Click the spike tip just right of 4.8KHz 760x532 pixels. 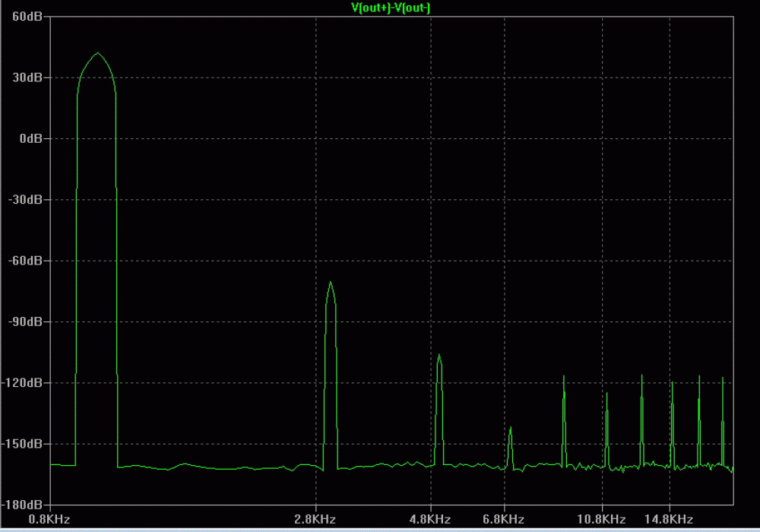[439, 355]
